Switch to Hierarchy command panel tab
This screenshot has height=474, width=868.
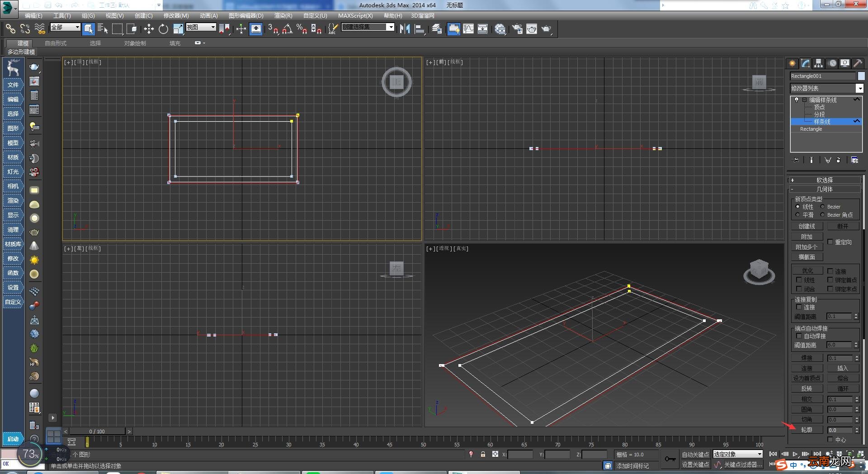point(819,63)
